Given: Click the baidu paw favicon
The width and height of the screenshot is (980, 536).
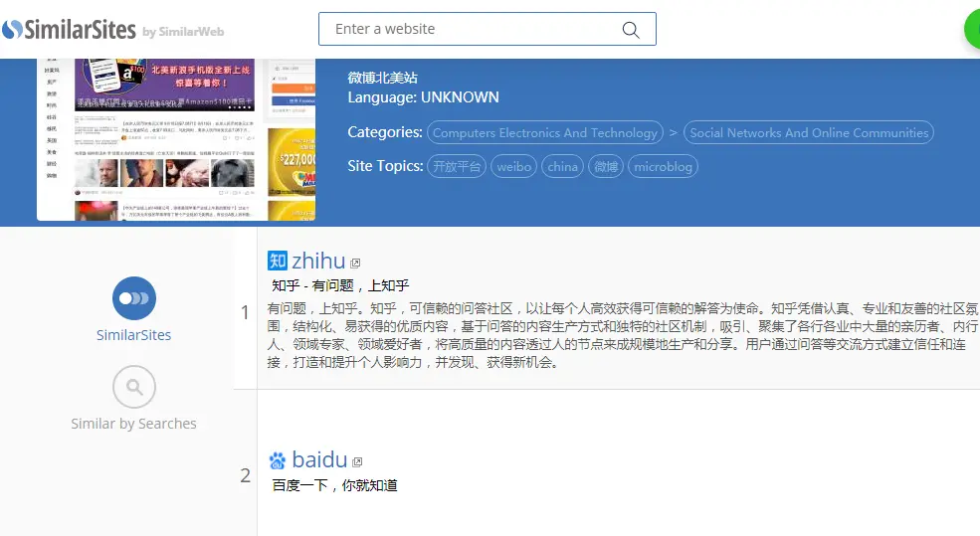Looking at the screenshot, I should point(278,460).
